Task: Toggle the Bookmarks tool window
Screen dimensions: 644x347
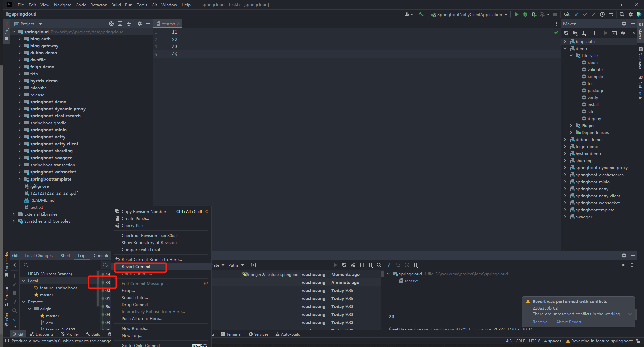Action: [6, 264]
